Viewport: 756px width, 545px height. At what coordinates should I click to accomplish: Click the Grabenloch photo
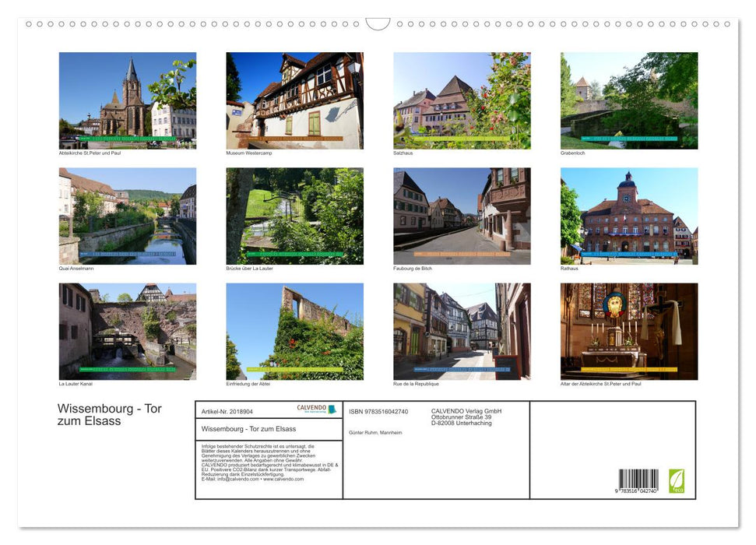click(x=628, y=100)
